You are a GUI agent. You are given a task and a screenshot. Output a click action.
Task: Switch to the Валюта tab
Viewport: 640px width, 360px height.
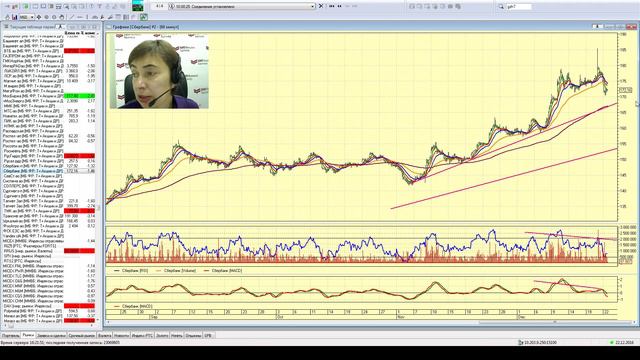tap(104, 336)
